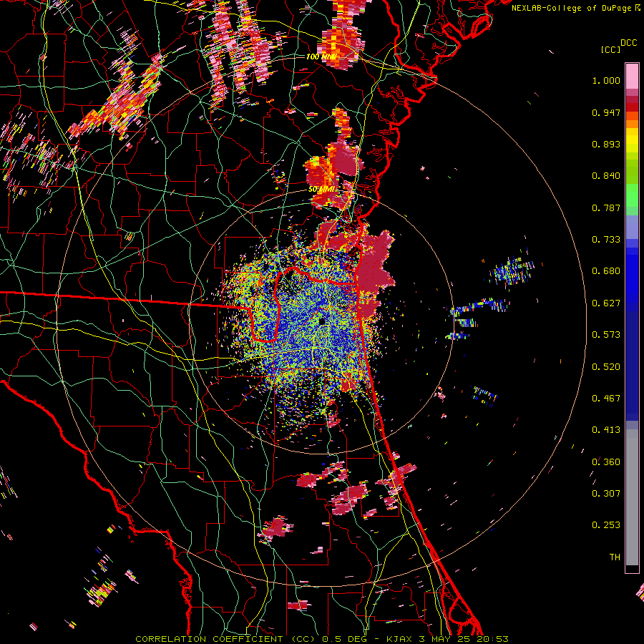Click the 0.413 scale value

(x=606, y=430)
